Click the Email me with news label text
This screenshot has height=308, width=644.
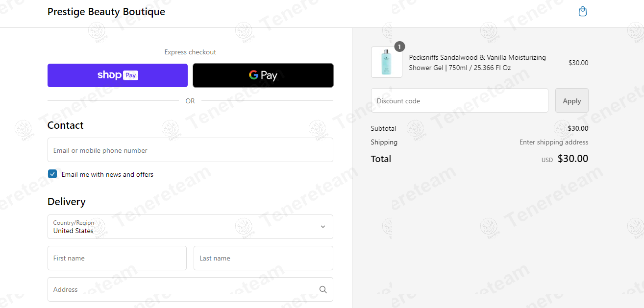tap(107, 174)
